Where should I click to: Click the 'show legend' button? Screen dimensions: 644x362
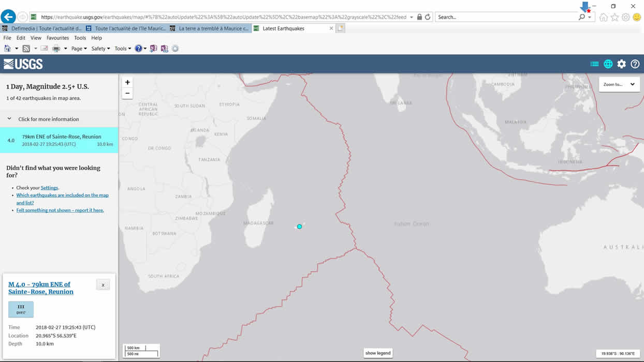pos(378,353)
